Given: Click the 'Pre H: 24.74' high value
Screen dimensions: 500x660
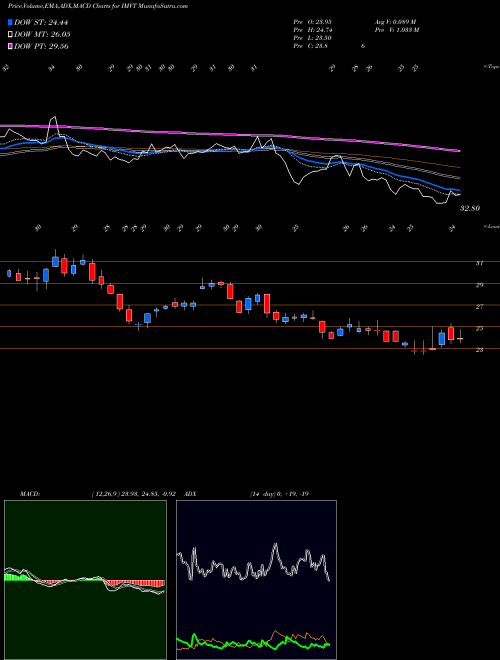Looking at the screenshot, I should tap(313, 30).
